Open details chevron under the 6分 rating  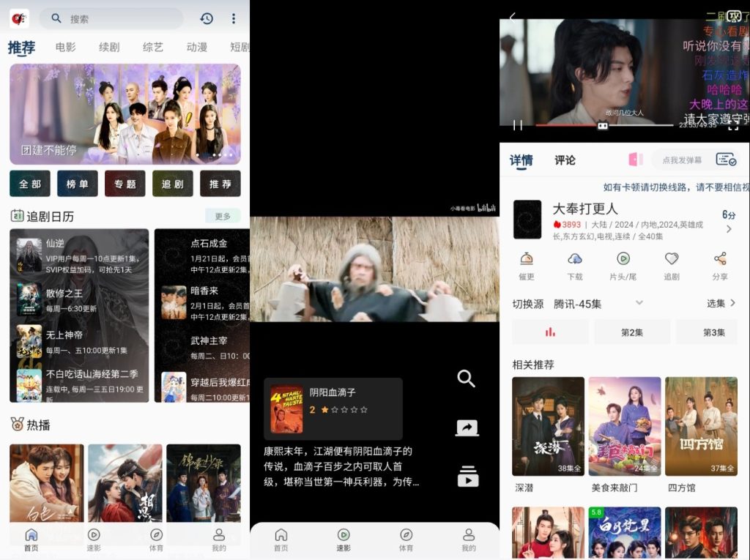(729, 229)
